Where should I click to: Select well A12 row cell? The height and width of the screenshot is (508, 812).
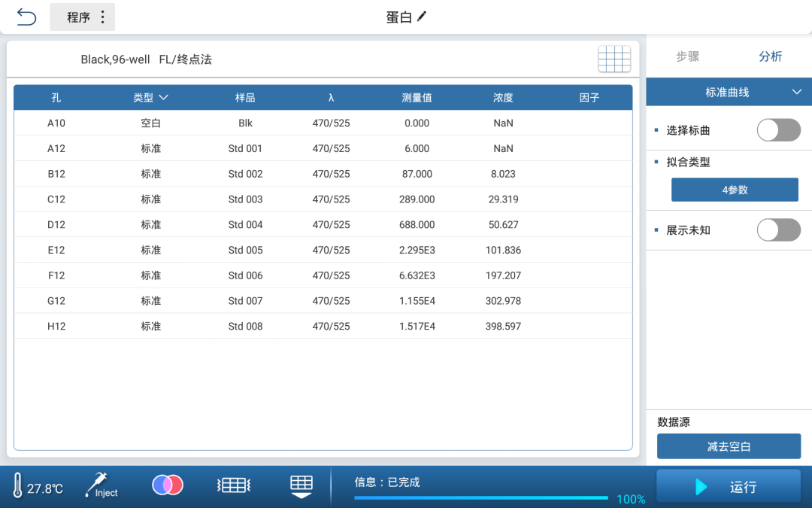pos(56,148)
